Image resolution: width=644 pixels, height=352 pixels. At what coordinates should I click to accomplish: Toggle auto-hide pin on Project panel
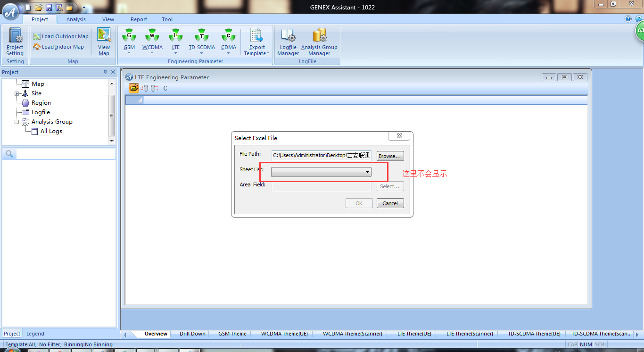click(105, 72)
